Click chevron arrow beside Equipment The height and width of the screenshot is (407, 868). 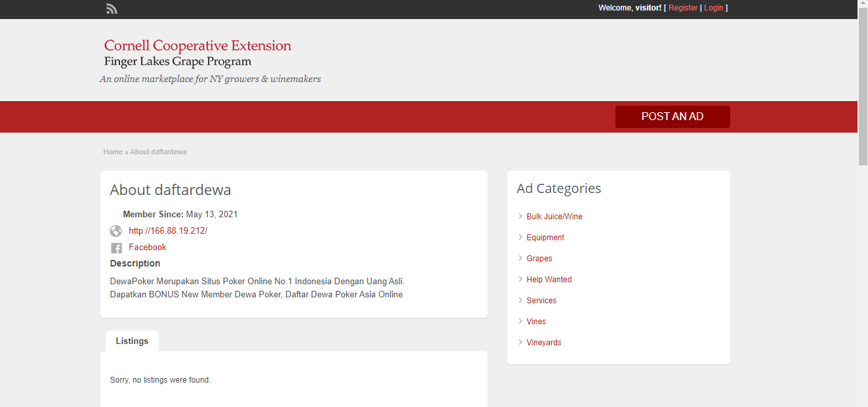point(520,237)
